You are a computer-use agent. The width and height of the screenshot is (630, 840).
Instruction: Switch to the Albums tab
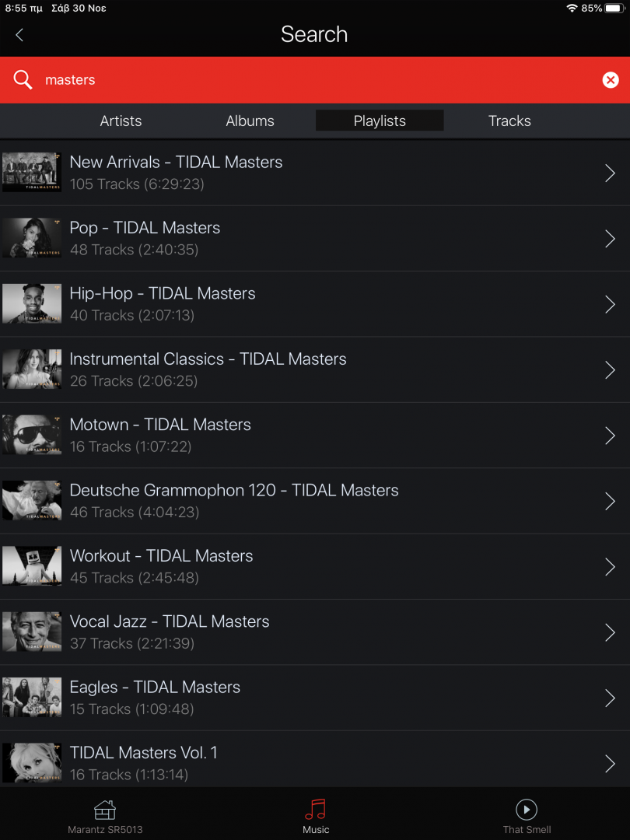[x=250, y=121]
